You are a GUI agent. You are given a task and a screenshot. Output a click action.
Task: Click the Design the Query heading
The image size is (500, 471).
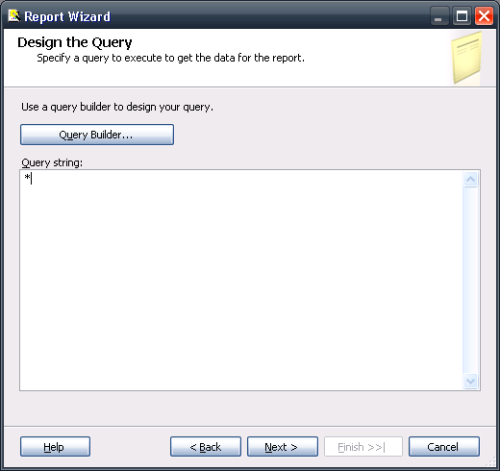point(75,43)
